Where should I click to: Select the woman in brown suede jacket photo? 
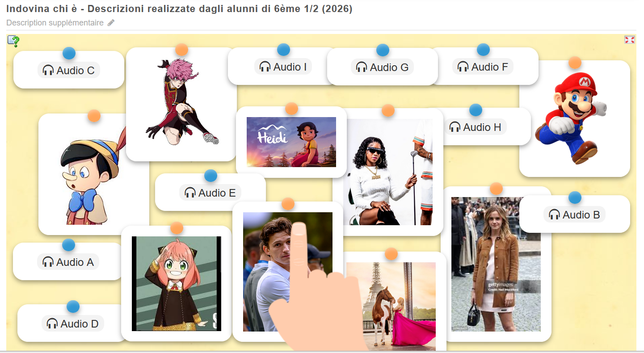pyautogui.click(x=496, y=264)
